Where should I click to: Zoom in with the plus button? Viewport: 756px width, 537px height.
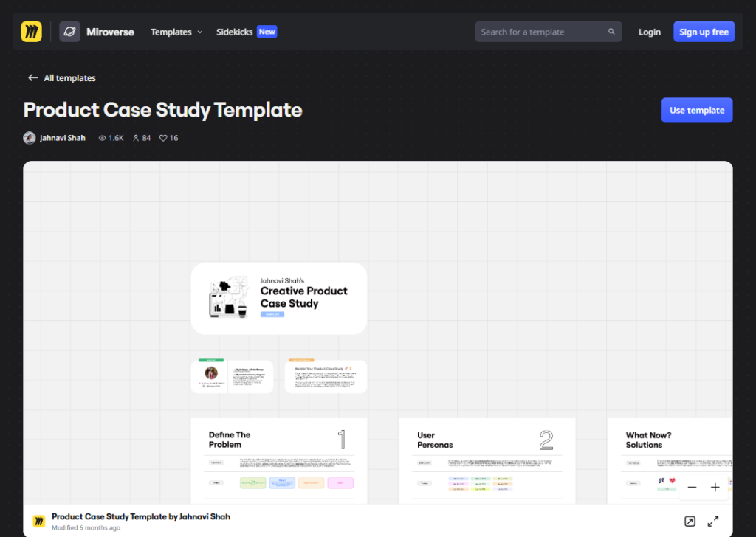click(x=715, y=488)
